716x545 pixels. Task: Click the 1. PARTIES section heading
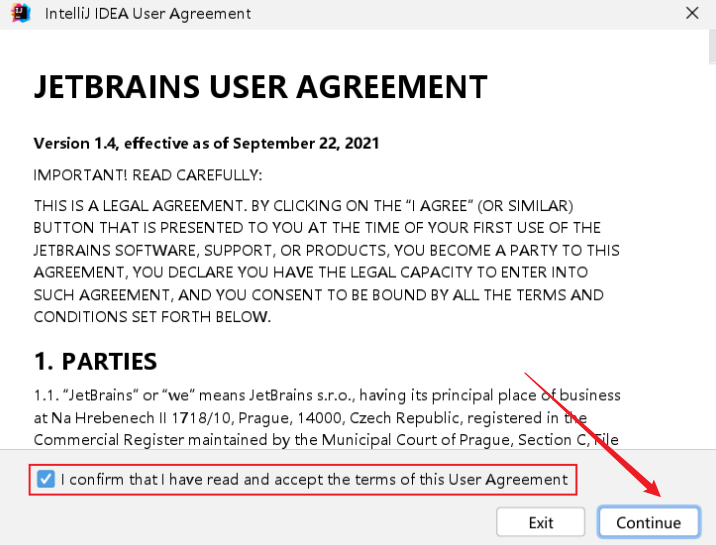tap(95, 361)
